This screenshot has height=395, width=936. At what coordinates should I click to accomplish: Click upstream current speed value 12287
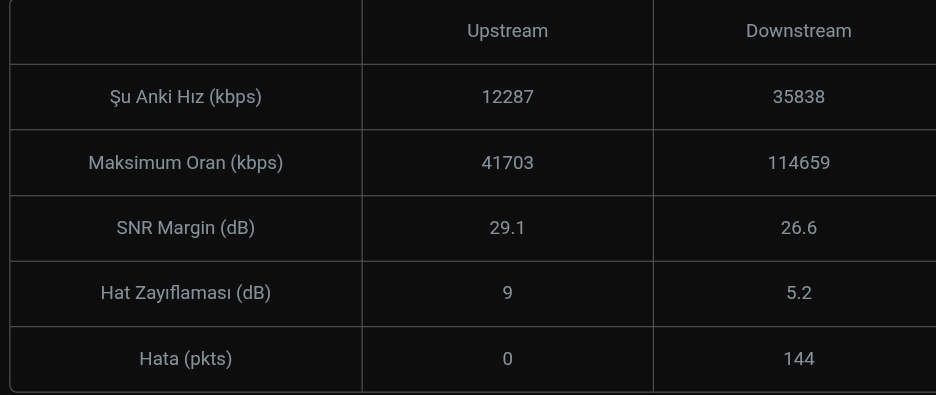pyautogui.click(x=507, y=97)
